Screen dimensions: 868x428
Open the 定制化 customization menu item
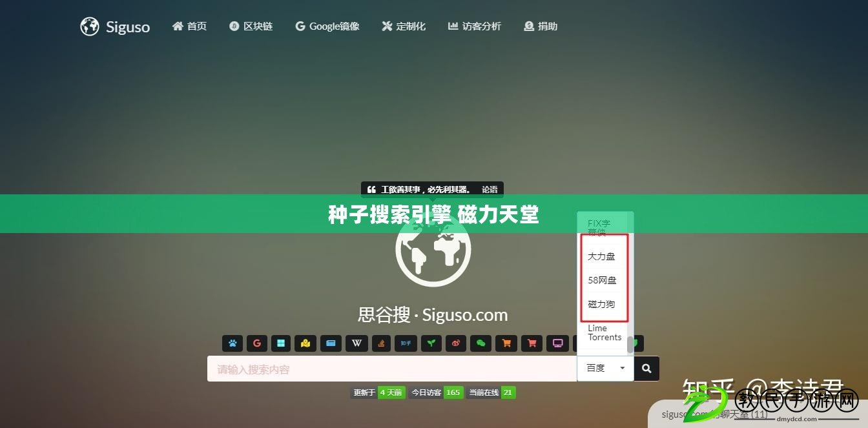point(404,26)
